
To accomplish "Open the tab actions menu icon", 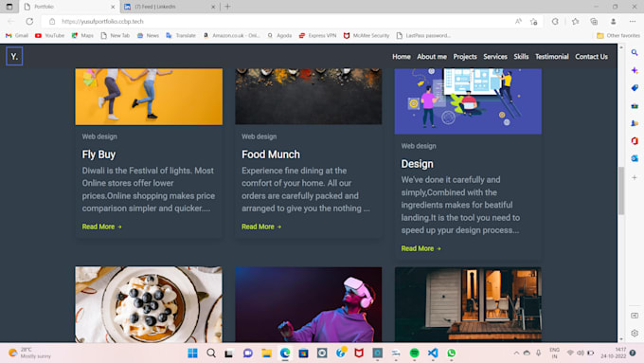I will pos(9,7).
